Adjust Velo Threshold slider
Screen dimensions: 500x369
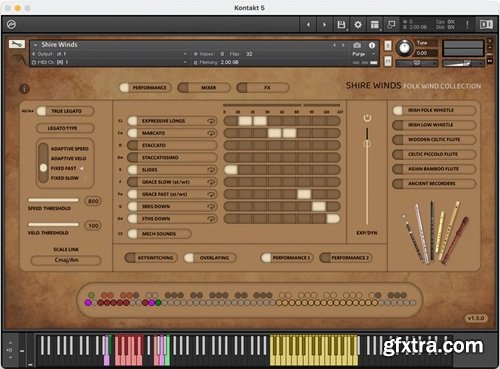[54, 224]
